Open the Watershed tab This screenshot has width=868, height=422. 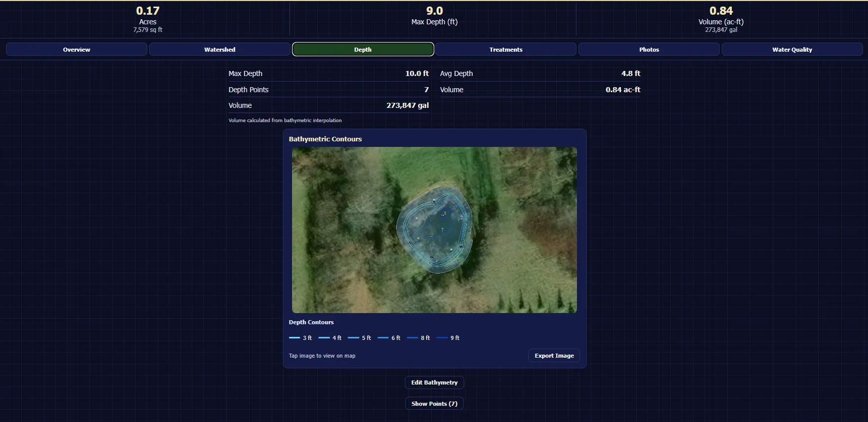[x=220, y=49]
